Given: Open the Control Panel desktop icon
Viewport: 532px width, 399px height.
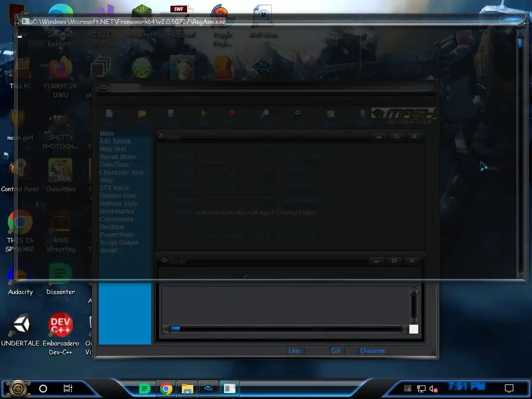Looking at the screenshot, I should [20, 176].
